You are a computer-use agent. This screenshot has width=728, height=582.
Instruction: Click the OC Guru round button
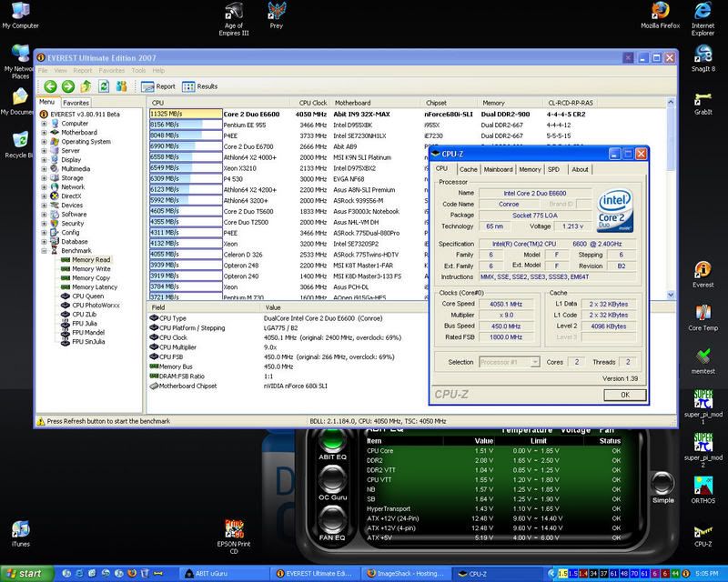332,480
